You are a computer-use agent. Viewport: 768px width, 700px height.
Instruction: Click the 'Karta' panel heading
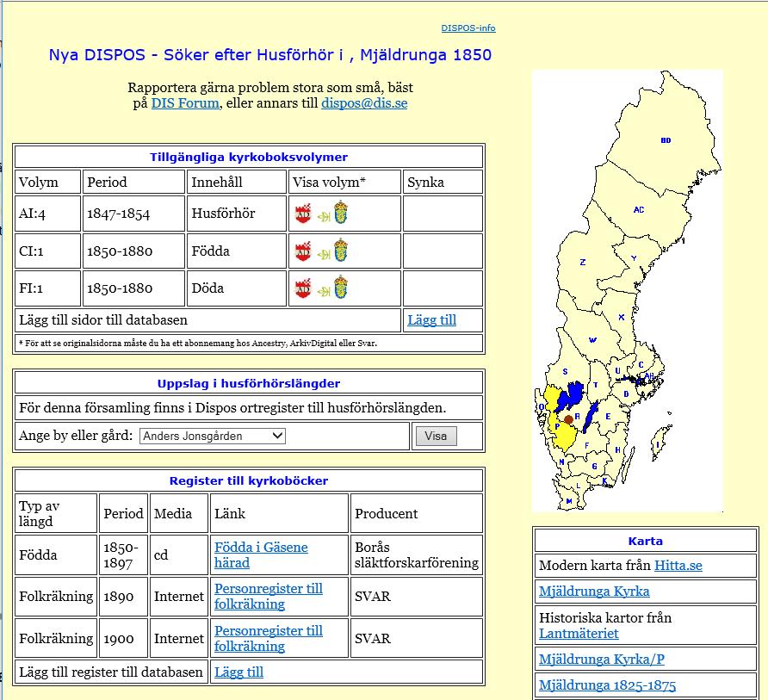[x=646, y=541]
